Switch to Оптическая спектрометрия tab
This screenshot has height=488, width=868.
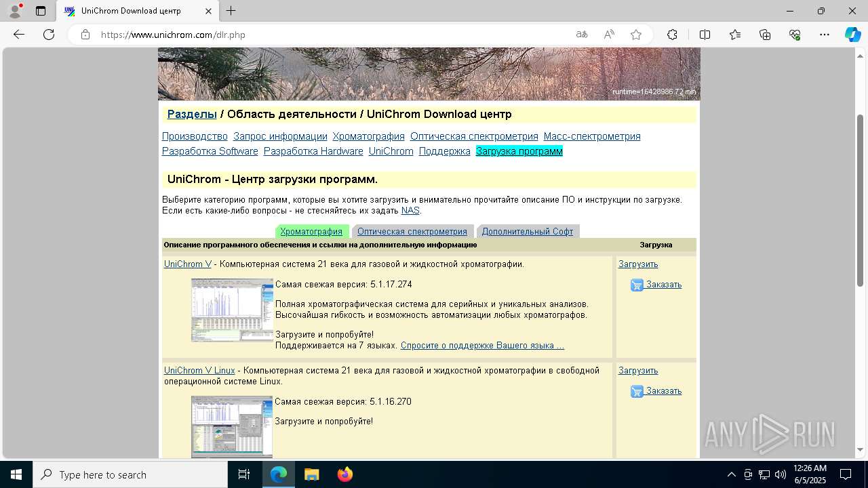coord(412,231)
